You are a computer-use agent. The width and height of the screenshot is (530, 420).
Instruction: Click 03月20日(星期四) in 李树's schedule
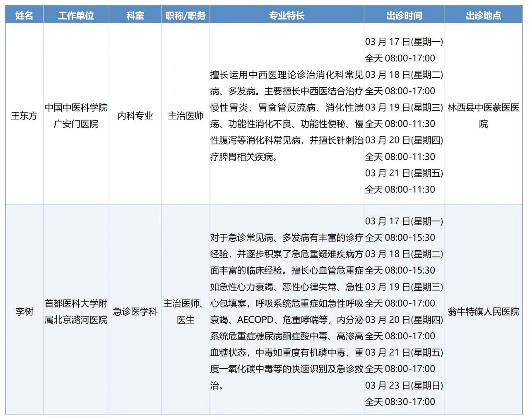click(404, 320)
